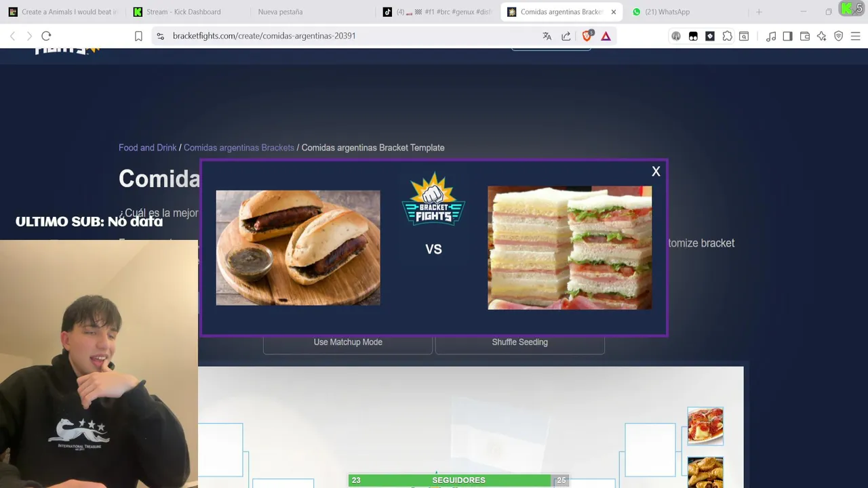Click Use Matchup Mode button

tap(348, 342)
